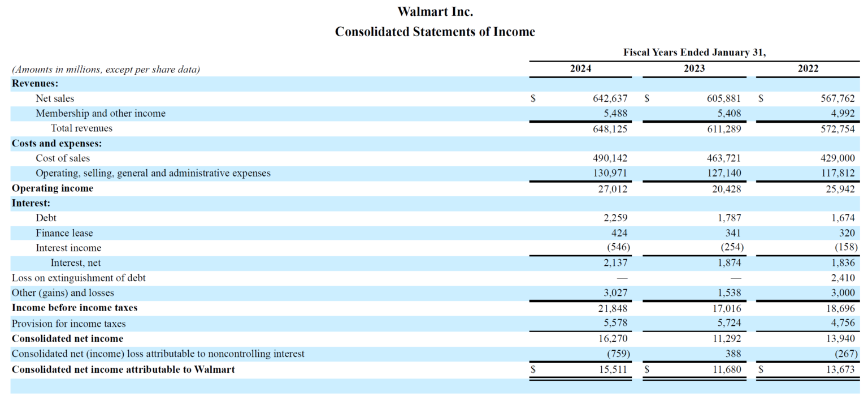Select the 2024 column header
The height and width of the screenshot is (396, 868).
pos(580,68)
